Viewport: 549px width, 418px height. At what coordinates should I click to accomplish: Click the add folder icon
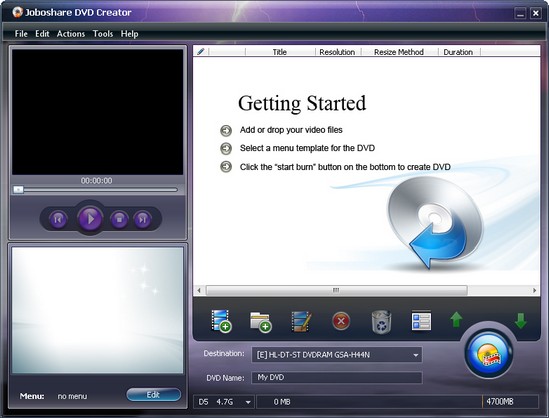coord(261,322)
